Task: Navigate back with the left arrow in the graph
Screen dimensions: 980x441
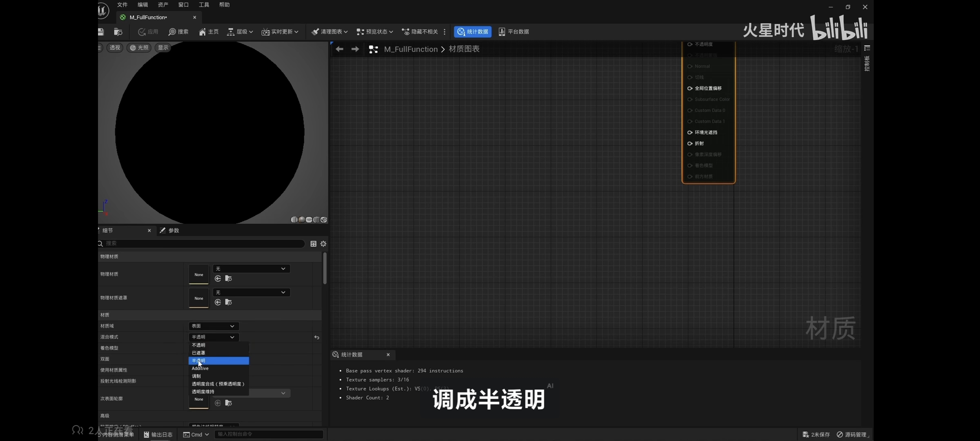Action: [x=339, y=49]
